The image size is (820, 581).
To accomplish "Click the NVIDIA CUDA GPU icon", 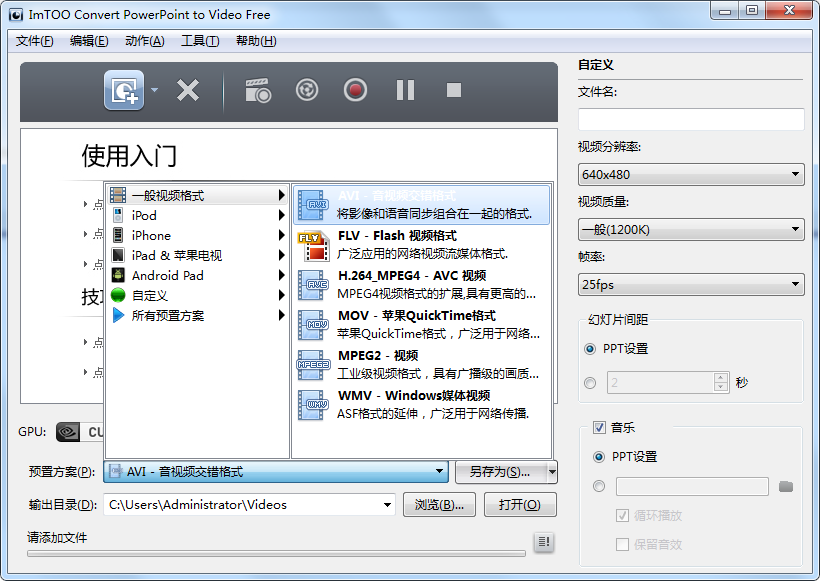I will coord(67,432).
